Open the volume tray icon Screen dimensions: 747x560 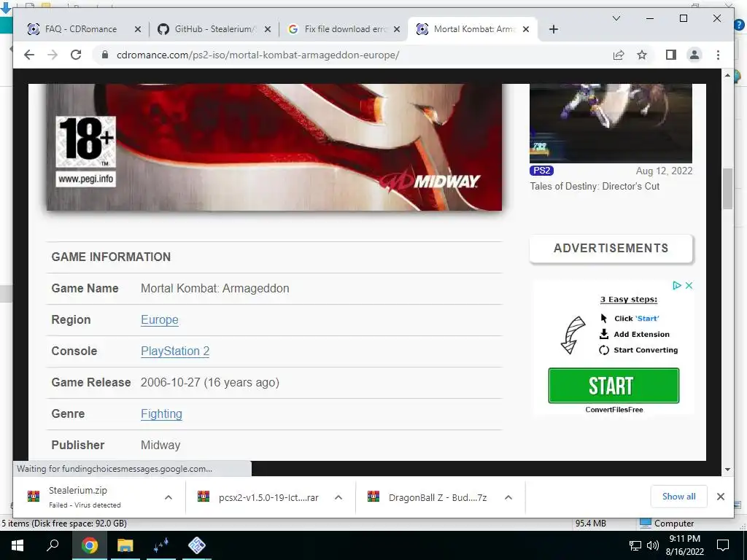[x=653, y=545]
